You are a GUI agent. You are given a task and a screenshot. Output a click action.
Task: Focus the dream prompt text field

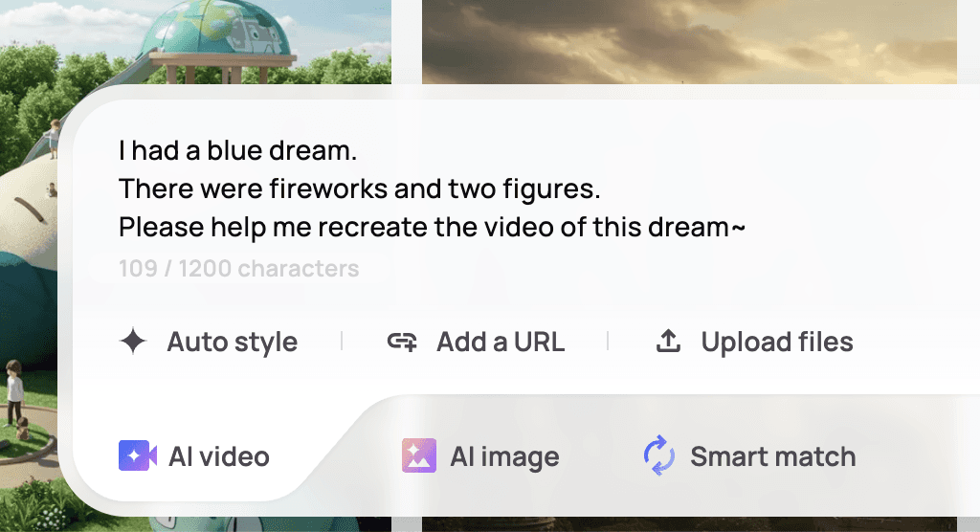[x=432, y=188]
